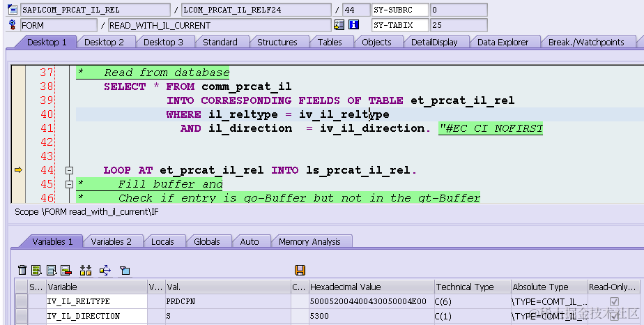Open the Locals tab
The image size is (644, 325).
[162, 241]
